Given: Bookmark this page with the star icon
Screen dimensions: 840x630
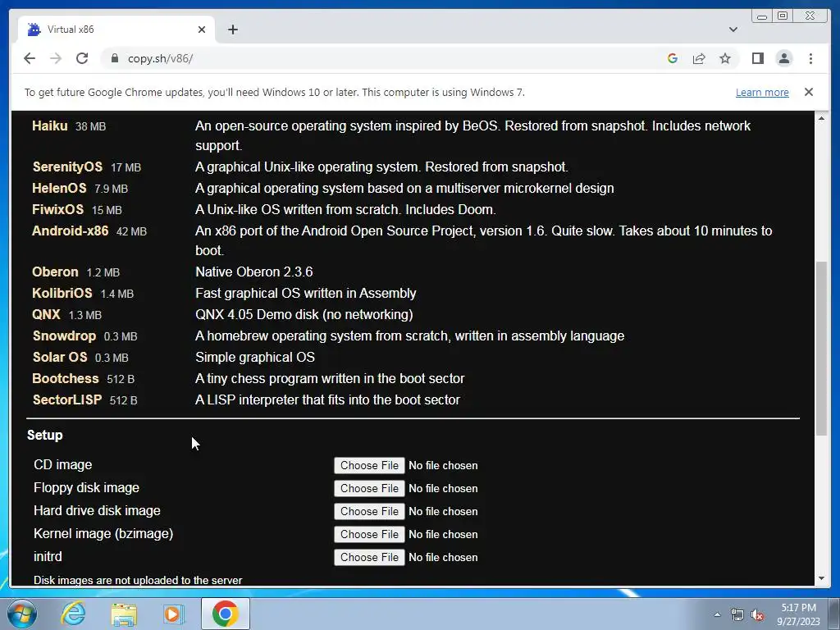Looking at the screenshot, I should [x=725, y=58].
